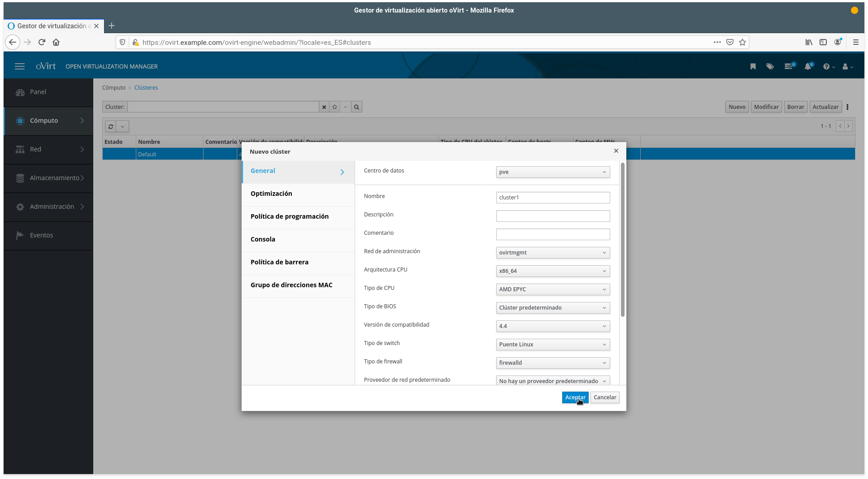
Task: Show notifications bell in oVirt header
Action: (808, 66)
